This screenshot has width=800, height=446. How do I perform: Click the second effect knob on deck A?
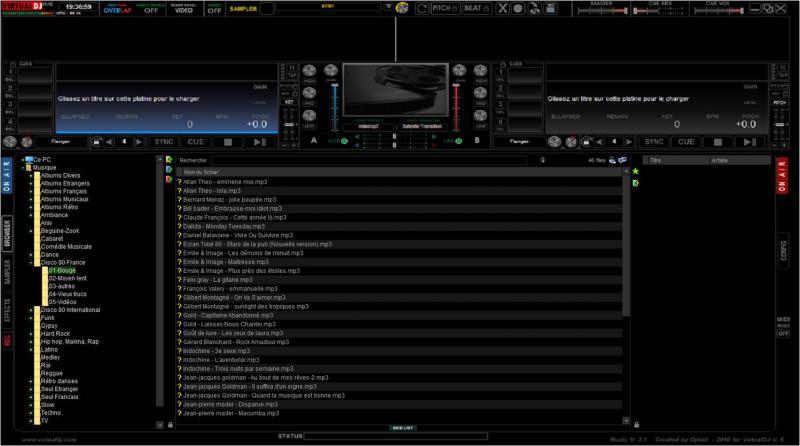(x=27, y=142)
